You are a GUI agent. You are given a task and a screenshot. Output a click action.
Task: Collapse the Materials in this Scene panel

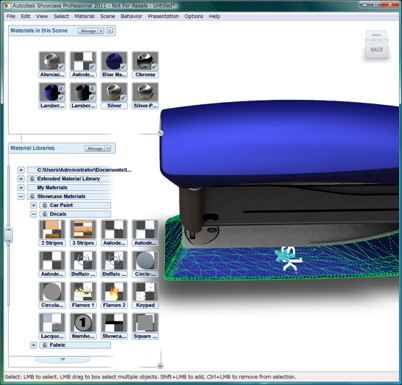pos(110,31)
